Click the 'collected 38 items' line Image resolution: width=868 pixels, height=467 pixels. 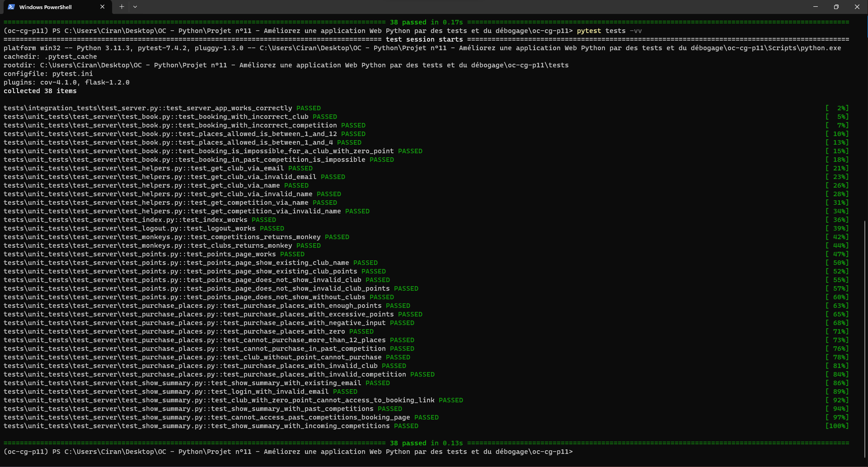tap(40, 91)
